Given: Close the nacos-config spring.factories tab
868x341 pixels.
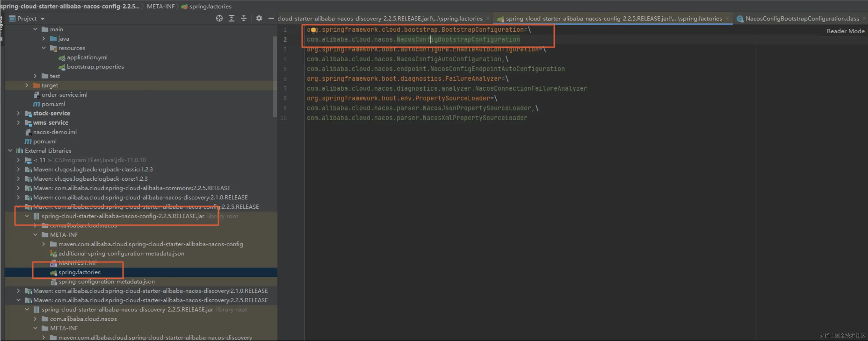Looking at the screenshot, I should [x=727, y=19].
